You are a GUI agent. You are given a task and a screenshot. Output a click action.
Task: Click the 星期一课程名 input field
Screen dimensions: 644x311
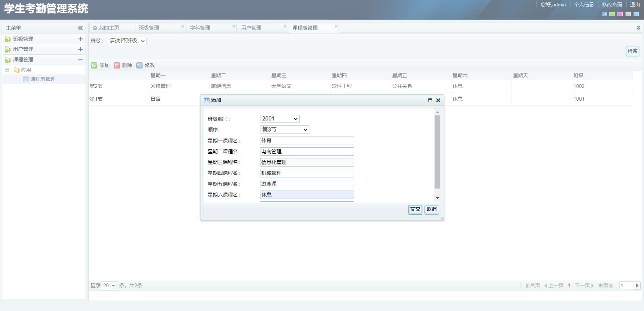(307, 141)
